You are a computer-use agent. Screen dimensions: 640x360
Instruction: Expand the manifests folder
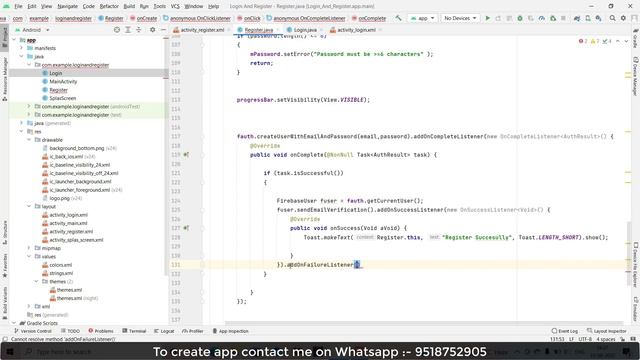(22, 48)
